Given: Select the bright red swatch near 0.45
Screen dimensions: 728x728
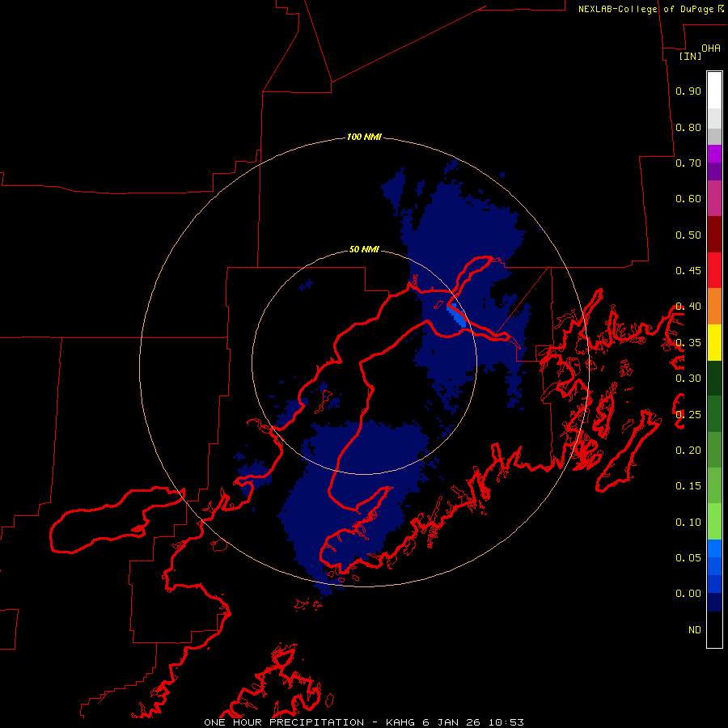Looking at the screenshot, I should (x=714, y=270).
